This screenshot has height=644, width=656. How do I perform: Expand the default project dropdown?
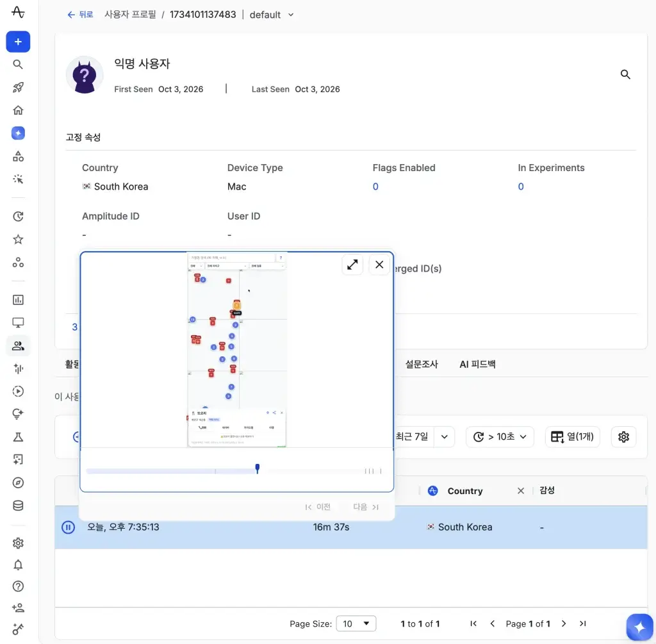pos(272,15)
